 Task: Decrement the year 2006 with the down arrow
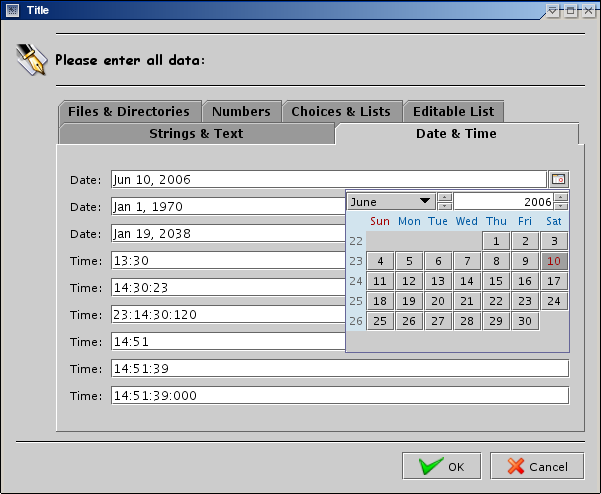561,206
